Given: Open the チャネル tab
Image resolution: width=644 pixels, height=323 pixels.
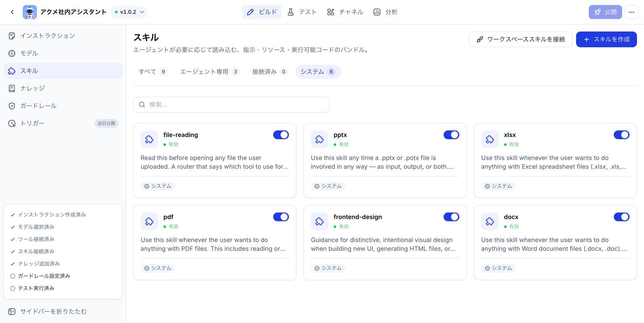Looking at the screenshot, I should tap(345, 12).
